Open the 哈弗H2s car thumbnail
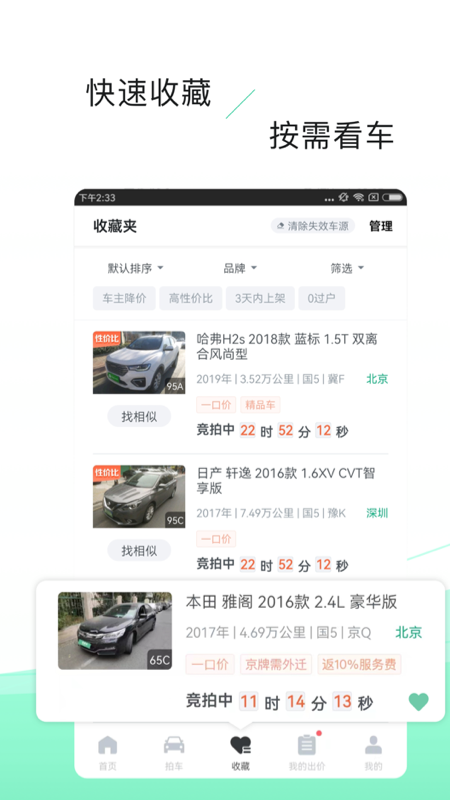 pos(139,362)
